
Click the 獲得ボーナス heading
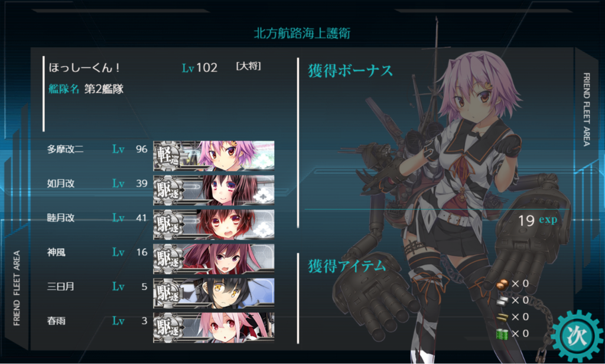[350, 71]
